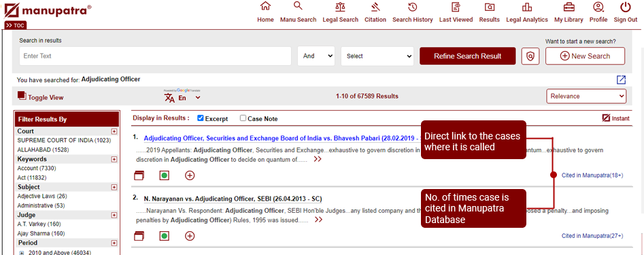The image size is (644, 255).
Task: Expand the Court filter section
Action: (x=114, y=131)
